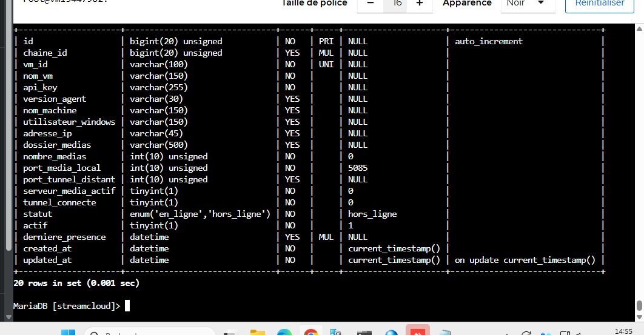The height and width of the screenshot is (335, 644).
Task: Open the blue globe app in taskbar
Action: [x=391, y=332]
